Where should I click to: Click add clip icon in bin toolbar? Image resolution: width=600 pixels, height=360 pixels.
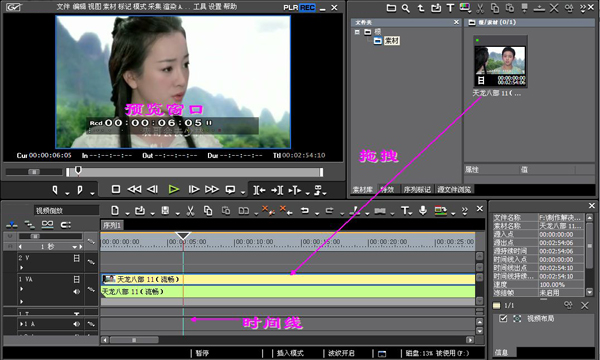[435, 8]
